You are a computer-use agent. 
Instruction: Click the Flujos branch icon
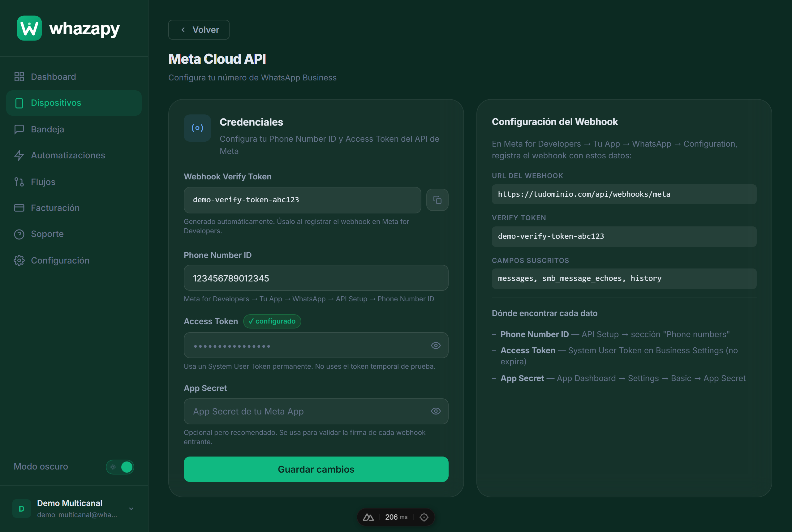(19, 182)
